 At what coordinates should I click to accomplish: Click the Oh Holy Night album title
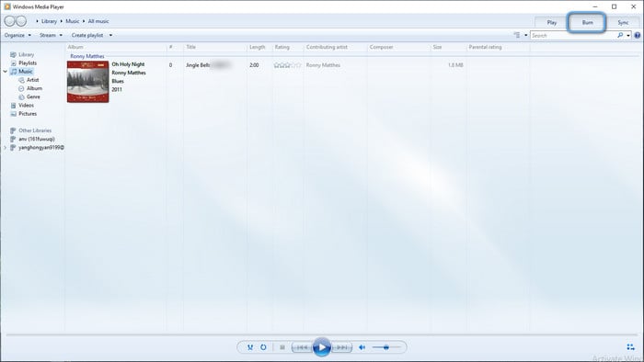128,64
